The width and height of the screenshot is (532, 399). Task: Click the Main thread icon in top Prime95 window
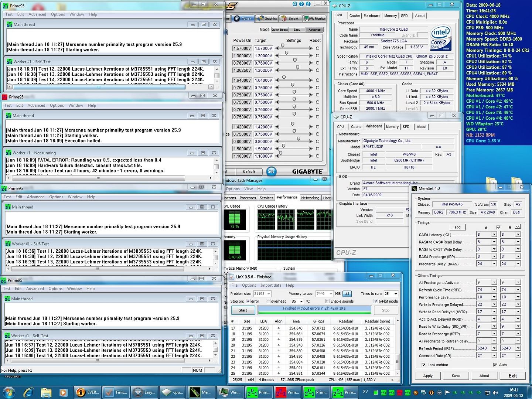(x=10, y=24)
